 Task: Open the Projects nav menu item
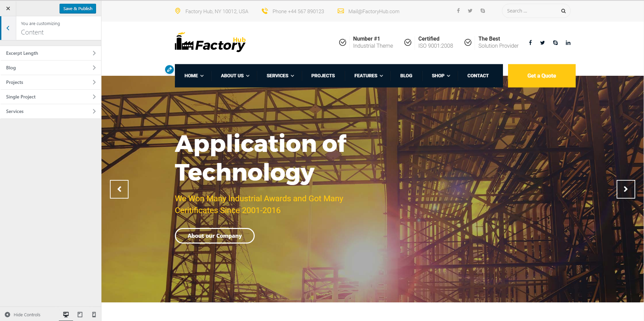click(x=323, y=76)
